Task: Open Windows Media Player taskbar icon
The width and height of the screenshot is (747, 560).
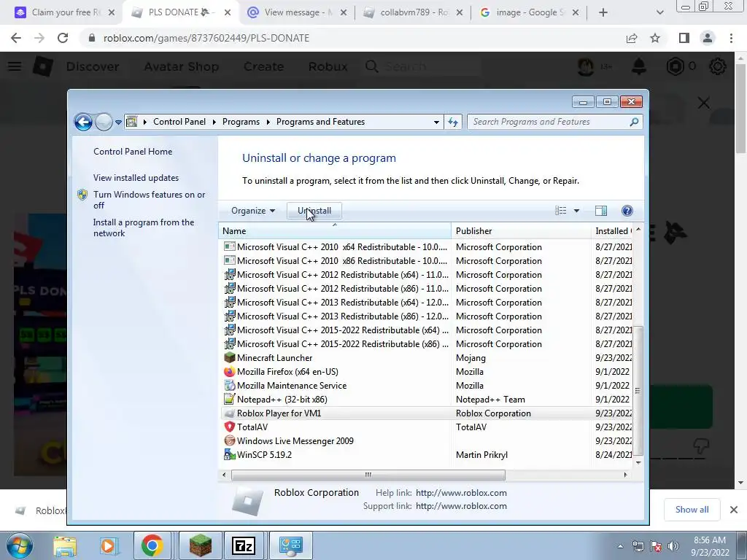Action: (x=109, y=545)
